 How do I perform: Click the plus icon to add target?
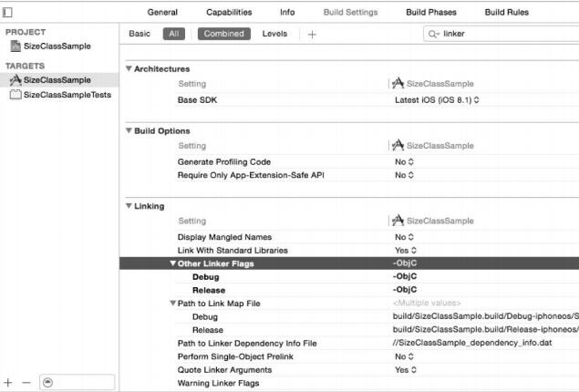(x=8, y=382)
